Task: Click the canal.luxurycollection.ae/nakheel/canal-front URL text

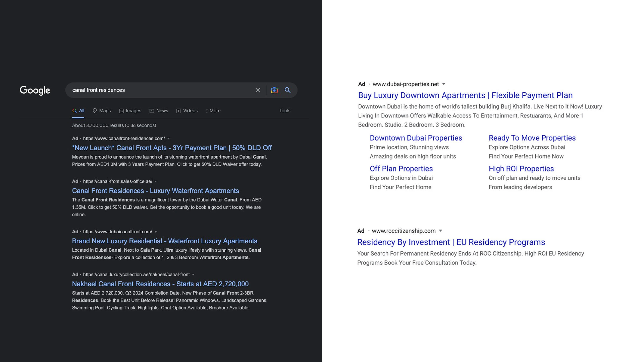Action: (x=136, y=275)
